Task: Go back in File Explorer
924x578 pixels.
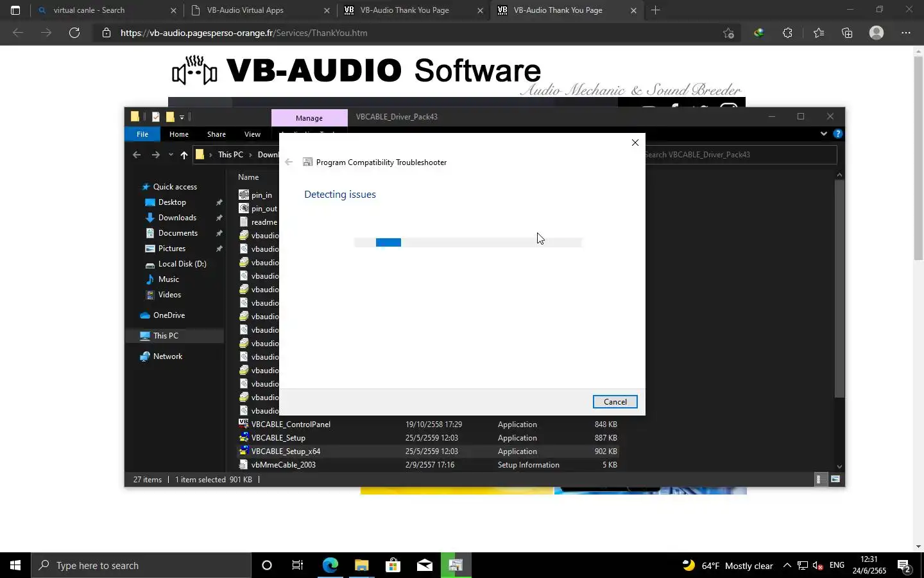Action: click(137, 155)
